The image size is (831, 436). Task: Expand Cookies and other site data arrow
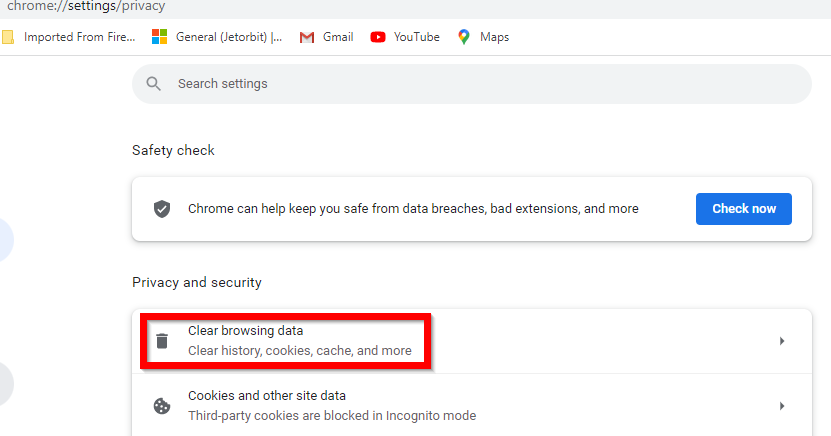(x=782, y=406)
